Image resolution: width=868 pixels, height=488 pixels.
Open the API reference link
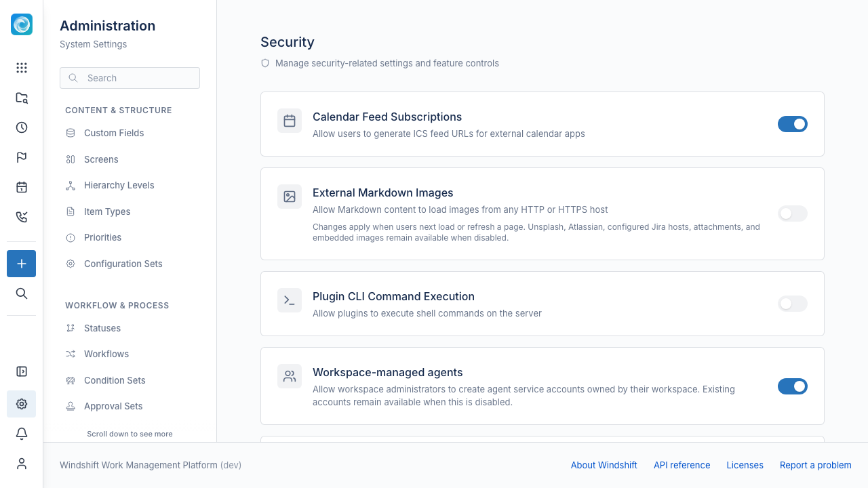coord(682,465)
